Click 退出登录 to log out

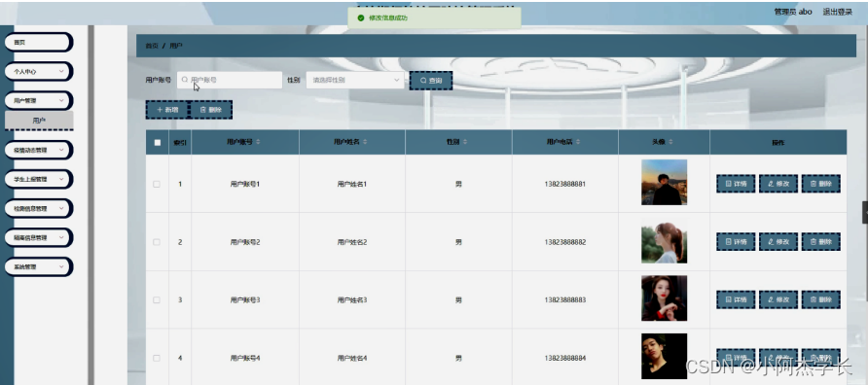pos(838,12)
